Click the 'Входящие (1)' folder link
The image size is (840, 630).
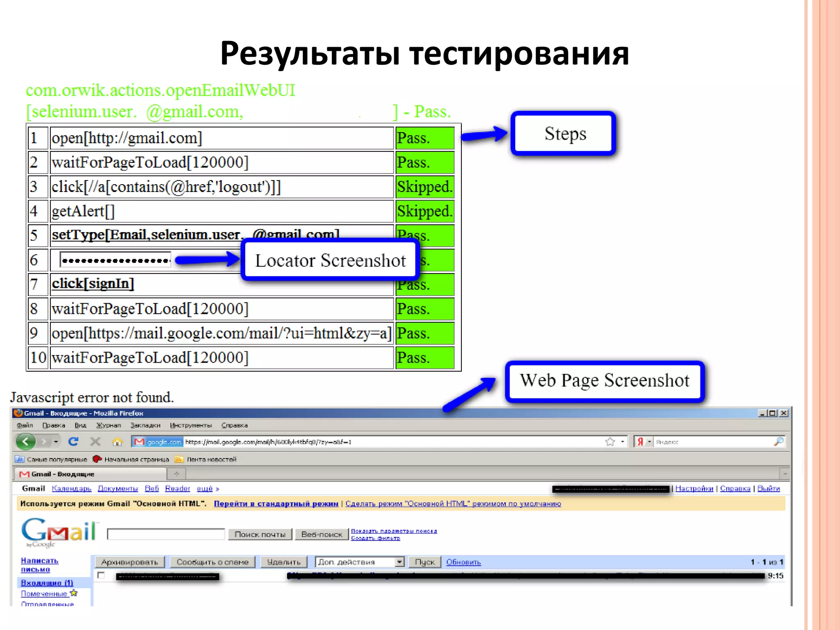click(47, 583)
